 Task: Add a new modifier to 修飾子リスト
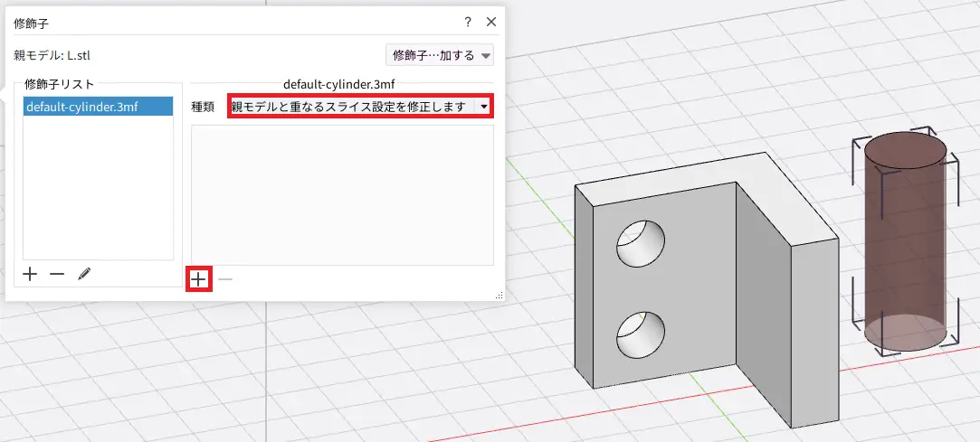tap(30, 275)
